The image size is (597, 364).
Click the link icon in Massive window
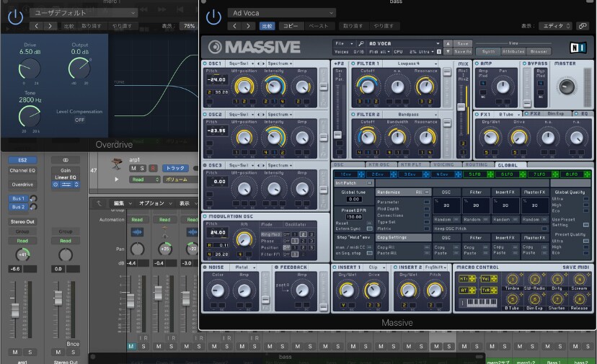[x=583, y=26]
